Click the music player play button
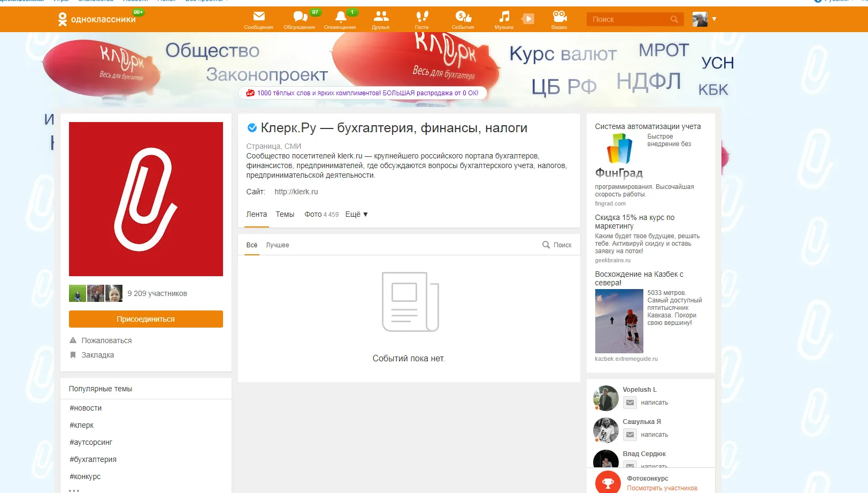The image size is (868, 493). [528, 19]
